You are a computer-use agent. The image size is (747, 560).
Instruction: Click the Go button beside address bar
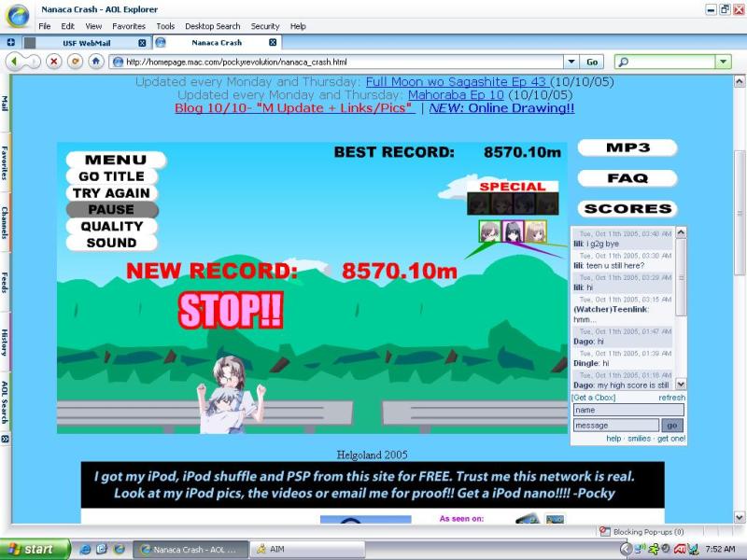tap(592, 62)
